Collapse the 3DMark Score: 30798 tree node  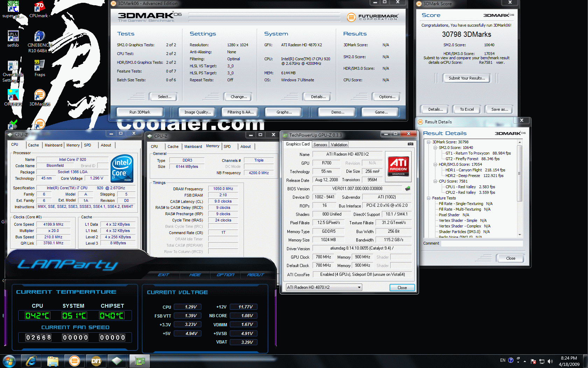[x=429, y=142]
